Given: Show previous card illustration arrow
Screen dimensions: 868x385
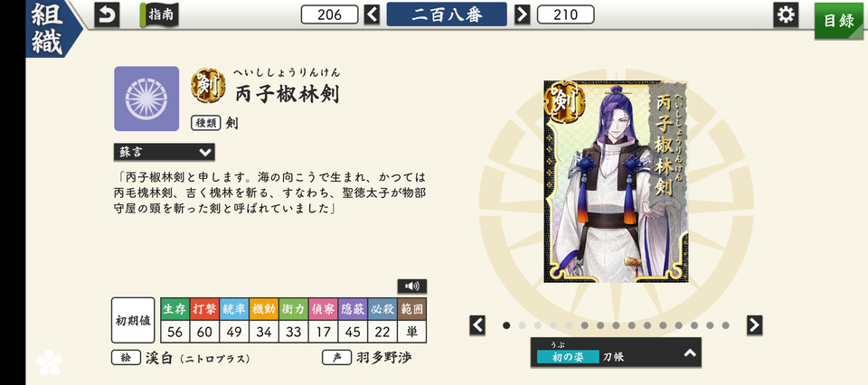Looking at the screenshot, I should pos(477,325).
